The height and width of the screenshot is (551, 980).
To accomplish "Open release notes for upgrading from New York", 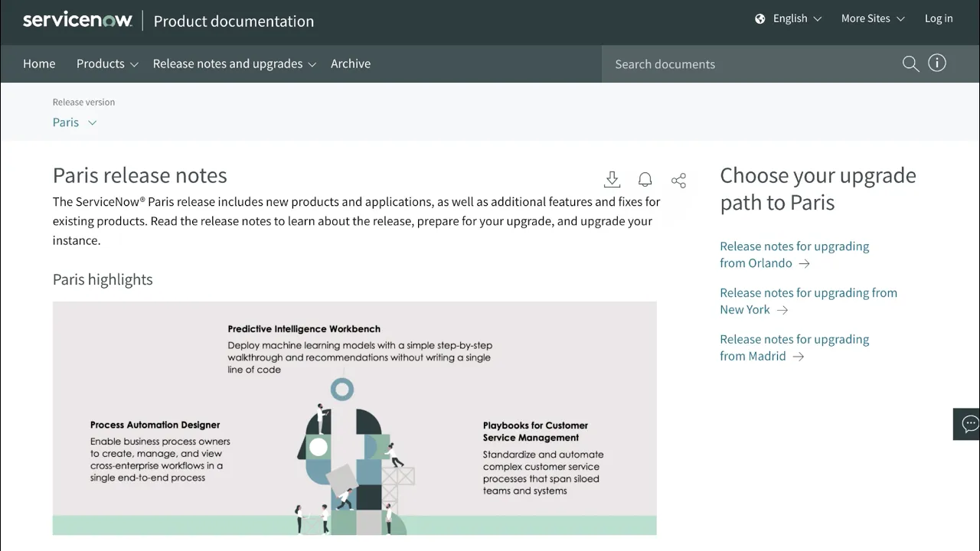I will coord(808,301).
